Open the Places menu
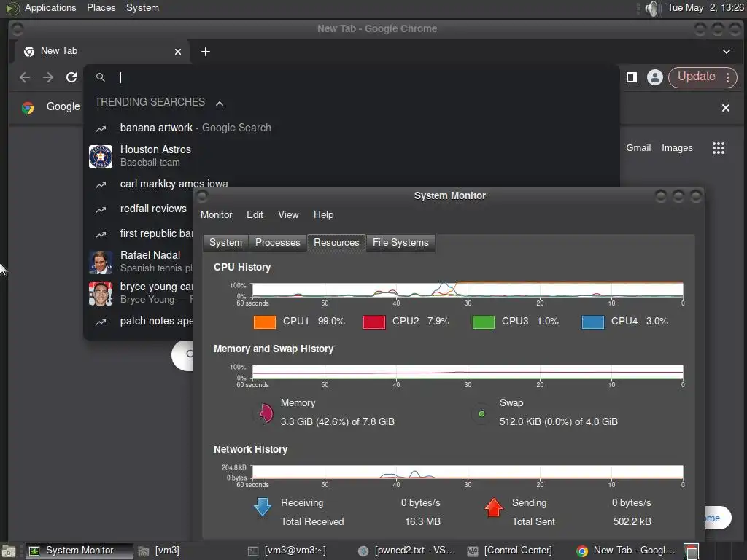The image size is (747, 560). (x=101, y=7)
